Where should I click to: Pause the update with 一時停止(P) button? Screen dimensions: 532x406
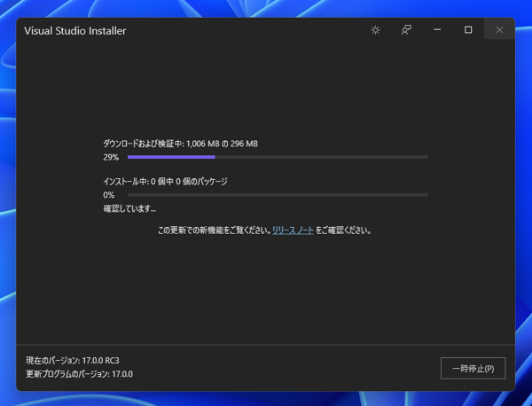[473, 369]
